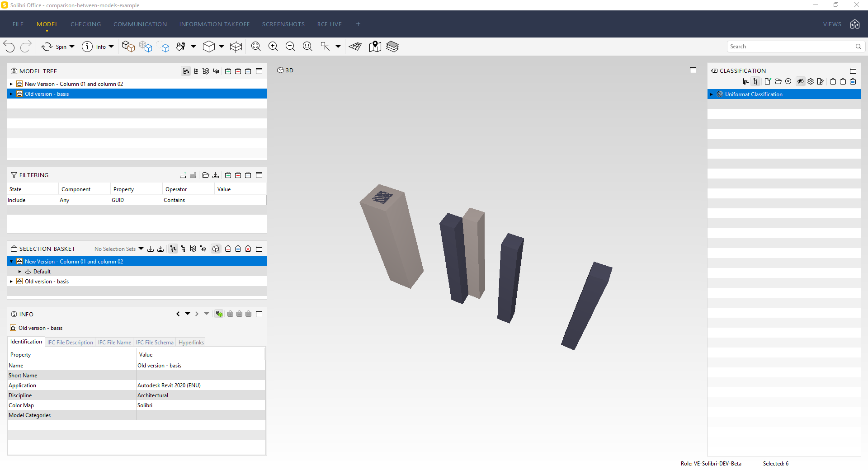The image size is (868, 470).
Task: Click the remove-from-selection-basket cube icon
Action: (164, 47)
